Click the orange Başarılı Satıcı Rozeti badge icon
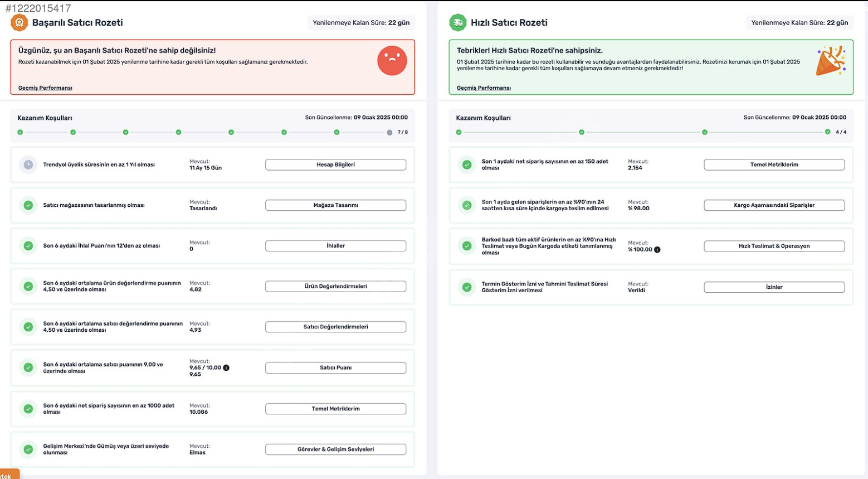 coord(19,23)
